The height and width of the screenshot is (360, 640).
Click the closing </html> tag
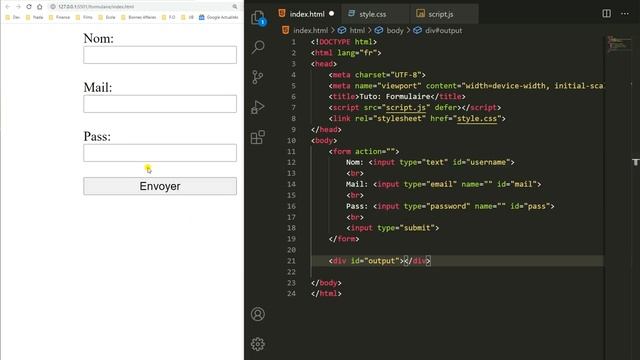click(326, 293)
